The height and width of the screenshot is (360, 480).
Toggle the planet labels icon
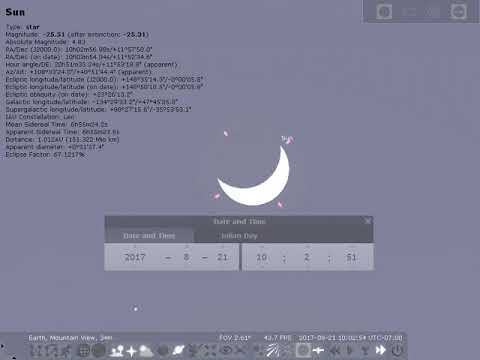point(179,350)
